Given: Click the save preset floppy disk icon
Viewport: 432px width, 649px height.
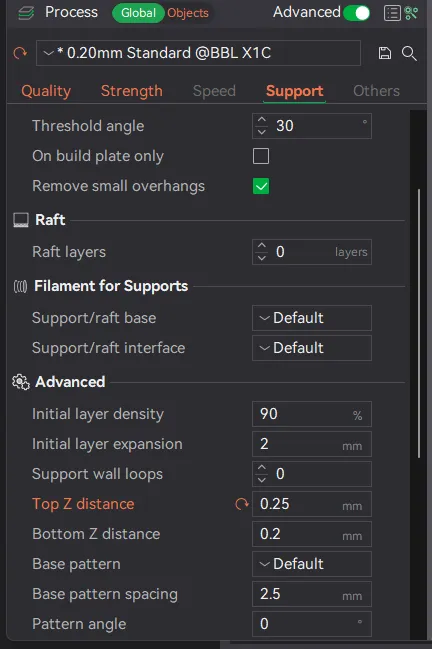Looking at the screenshot, I should [x=385, y=53].
